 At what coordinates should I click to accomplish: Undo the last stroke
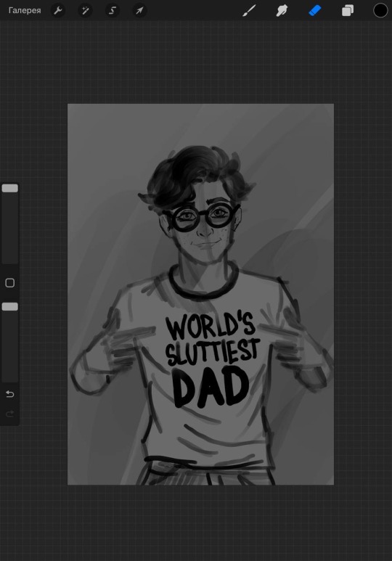(x=10, y=394)
